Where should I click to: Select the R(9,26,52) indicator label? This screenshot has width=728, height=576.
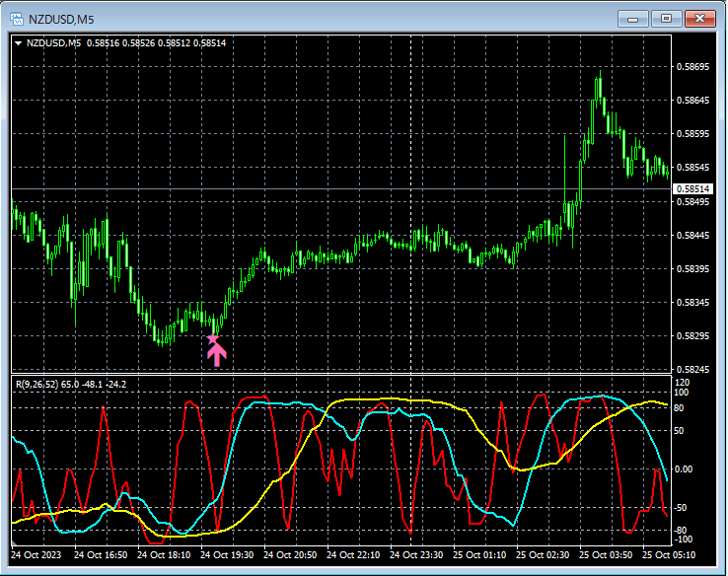pyautogui.click(x=71, y=385)
